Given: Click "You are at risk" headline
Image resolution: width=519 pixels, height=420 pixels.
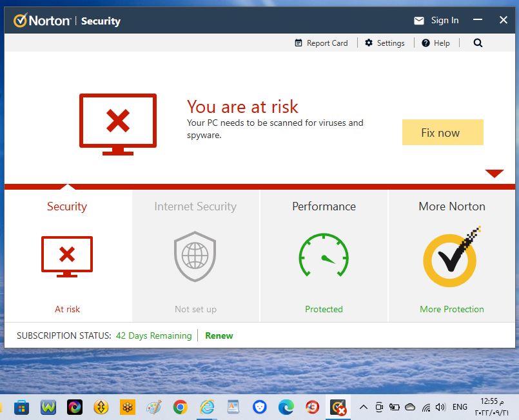Looking at the screenshot, I should click(242, 106).
